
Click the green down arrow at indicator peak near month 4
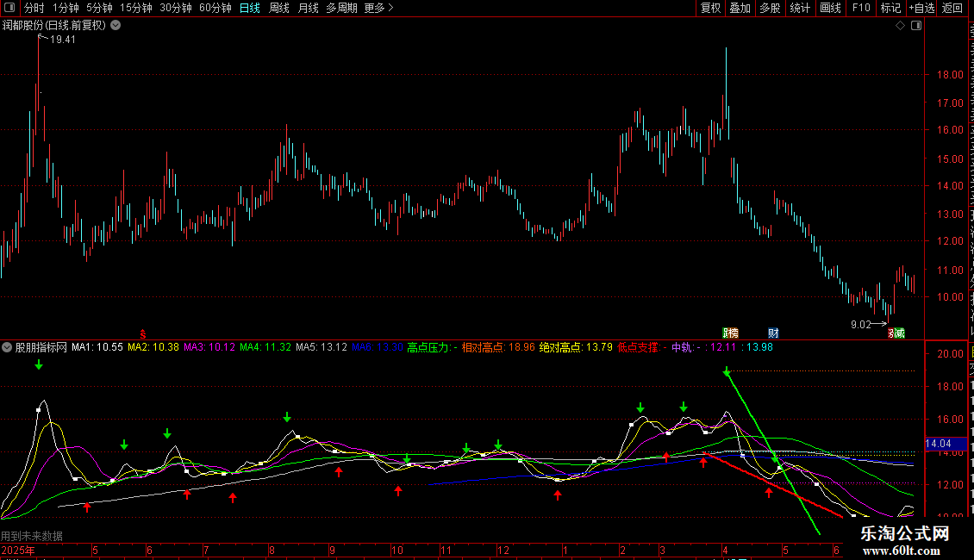pos(727,371)
